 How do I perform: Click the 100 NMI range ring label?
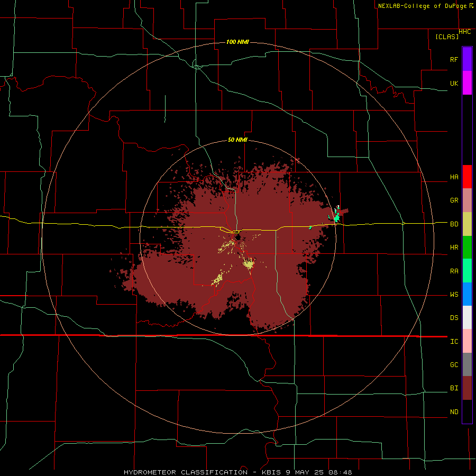237,42
